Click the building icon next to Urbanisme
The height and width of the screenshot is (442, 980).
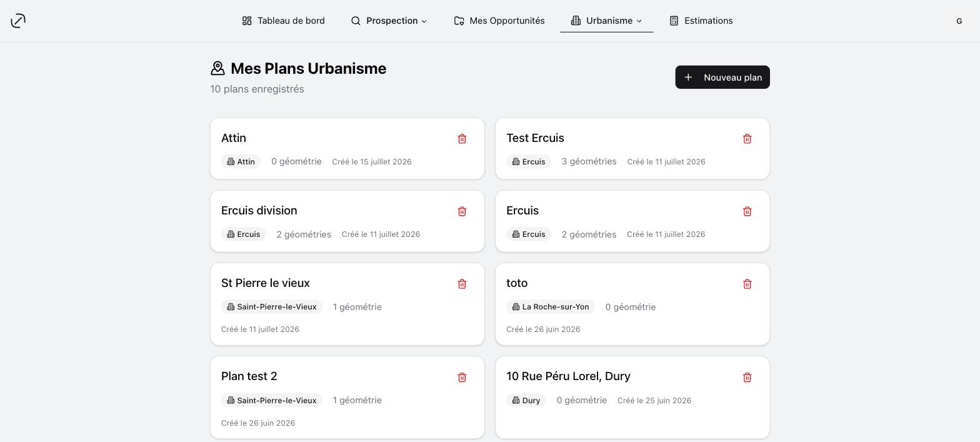tap(576, 21)
